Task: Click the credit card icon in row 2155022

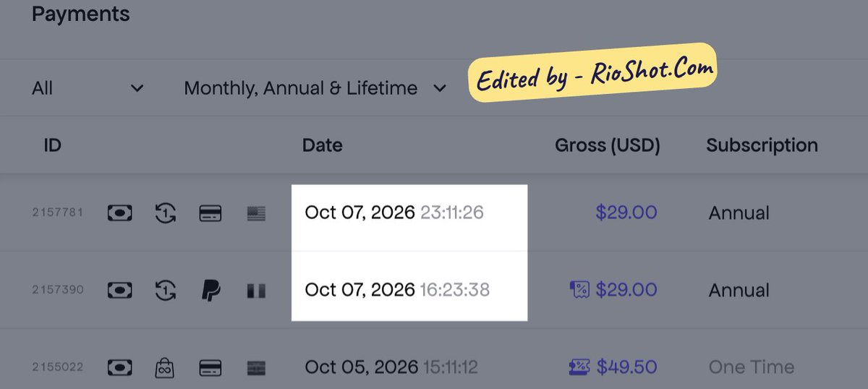Action: [210, 367]
